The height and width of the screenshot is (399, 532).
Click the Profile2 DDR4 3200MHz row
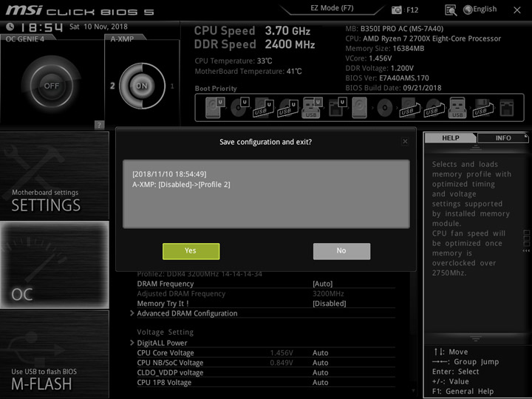(x=199, y=274)
